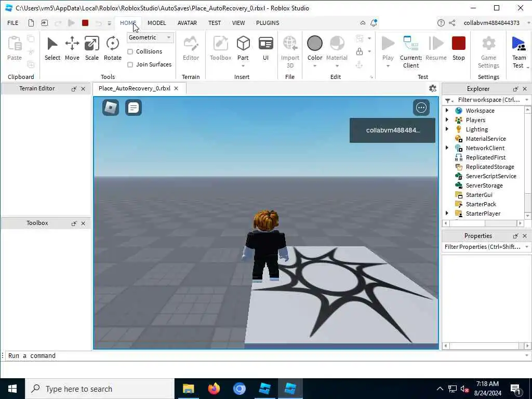Open the Geometric mode dropdown

click(150, 37)
